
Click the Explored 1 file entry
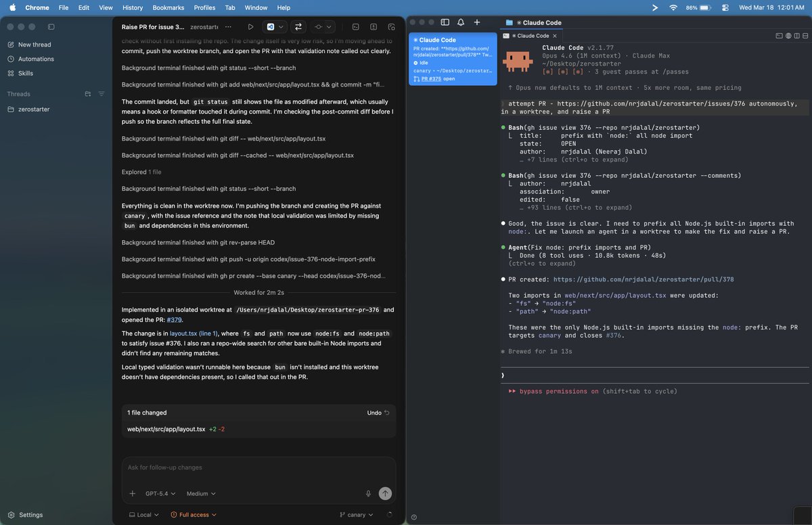141,172
